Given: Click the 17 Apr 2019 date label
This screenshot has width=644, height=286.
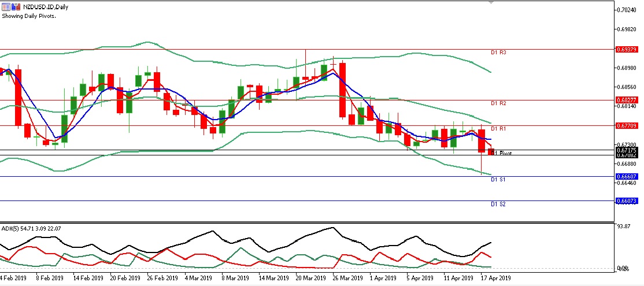Looking at the screenshot, I should 495,278.
